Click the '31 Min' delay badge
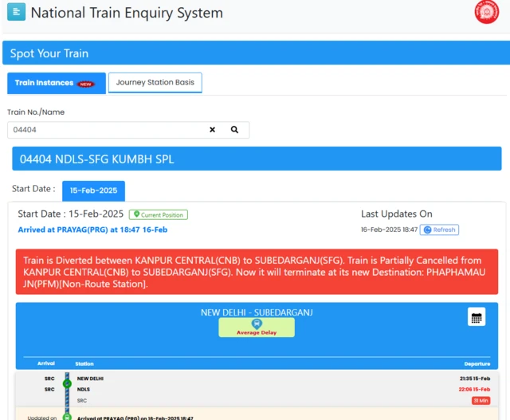 tap(481, 401)
